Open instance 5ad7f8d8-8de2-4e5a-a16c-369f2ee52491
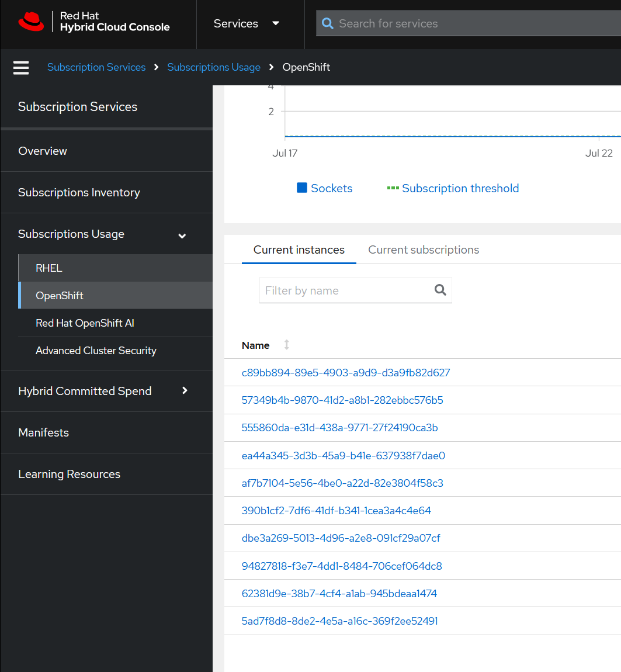 [340, 621]
